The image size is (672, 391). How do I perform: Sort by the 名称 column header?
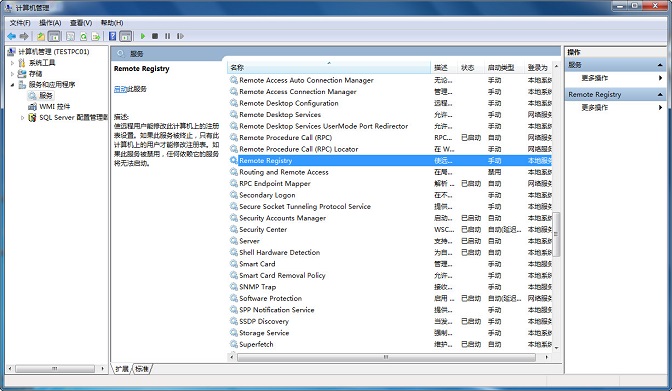[x=329, y=67]
